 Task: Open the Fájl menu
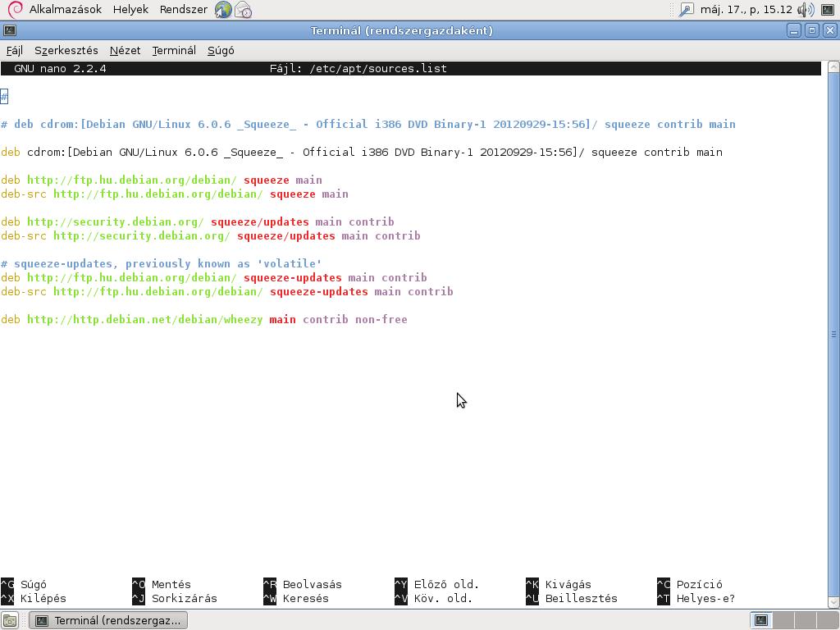click(x=15, y=50)
